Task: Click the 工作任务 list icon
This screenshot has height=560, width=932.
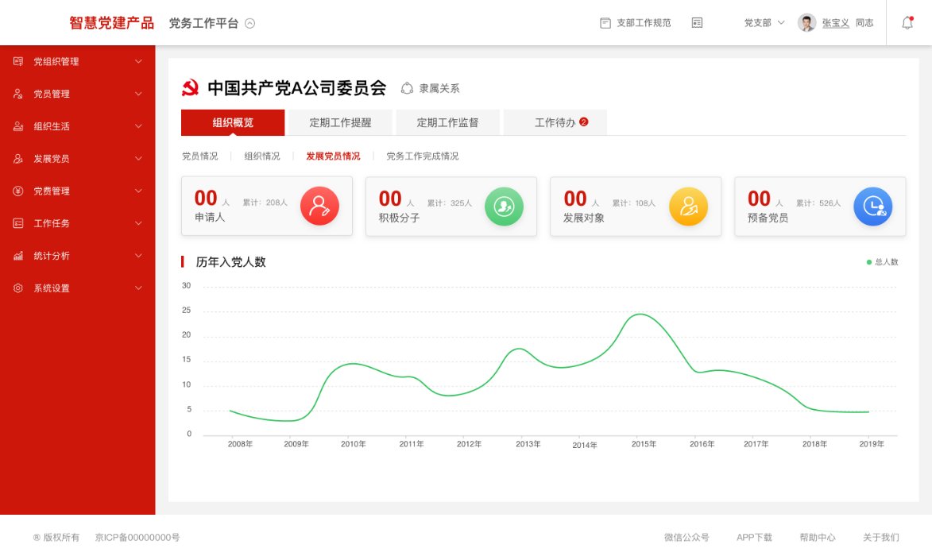Action: tap(17, 223)
